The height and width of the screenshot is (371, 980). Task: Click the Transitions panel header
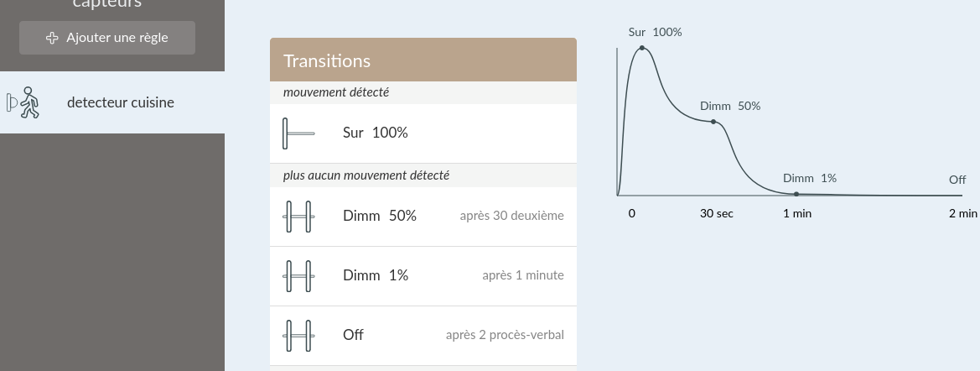[423, 60]
